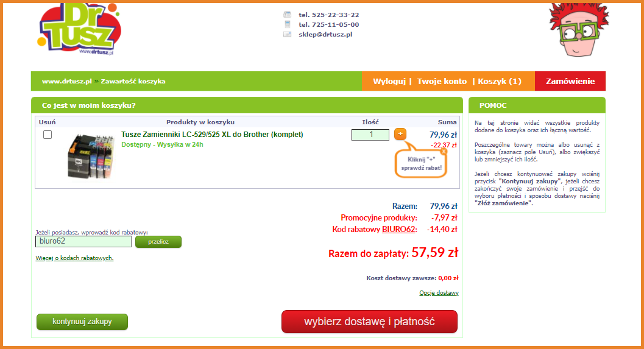
Task: Click the POMOC panel header
Action: [537, 105]
